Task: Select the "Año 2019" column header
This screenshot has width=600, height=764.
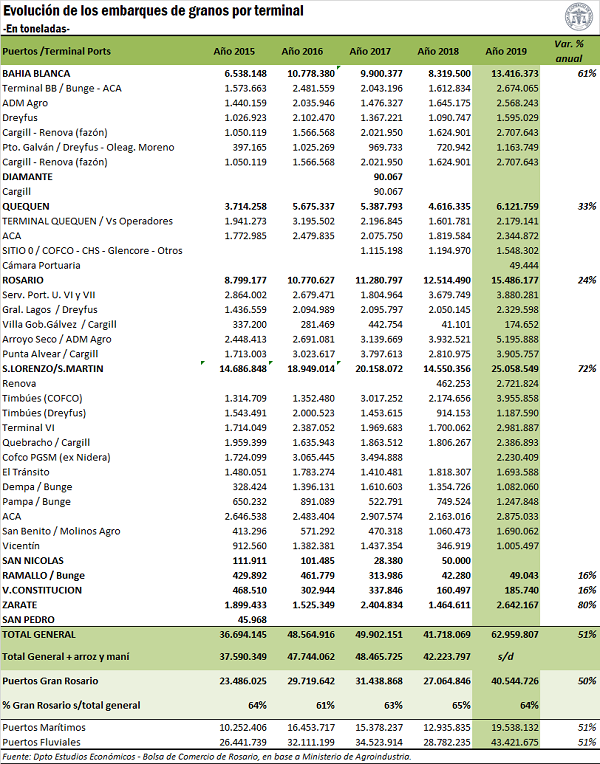Action: (x=507, y=50)
